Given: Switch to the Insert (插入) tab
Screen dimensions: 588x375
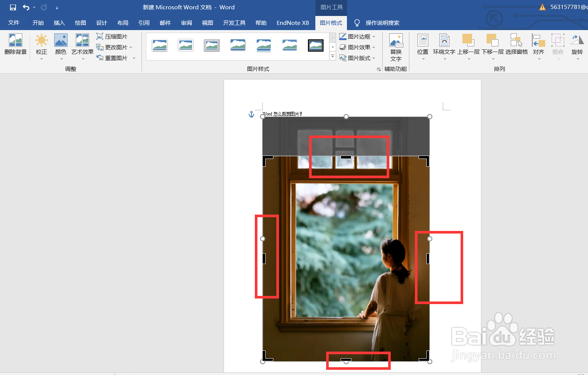Looking at the screenshot, I should (x=59, y=23).
